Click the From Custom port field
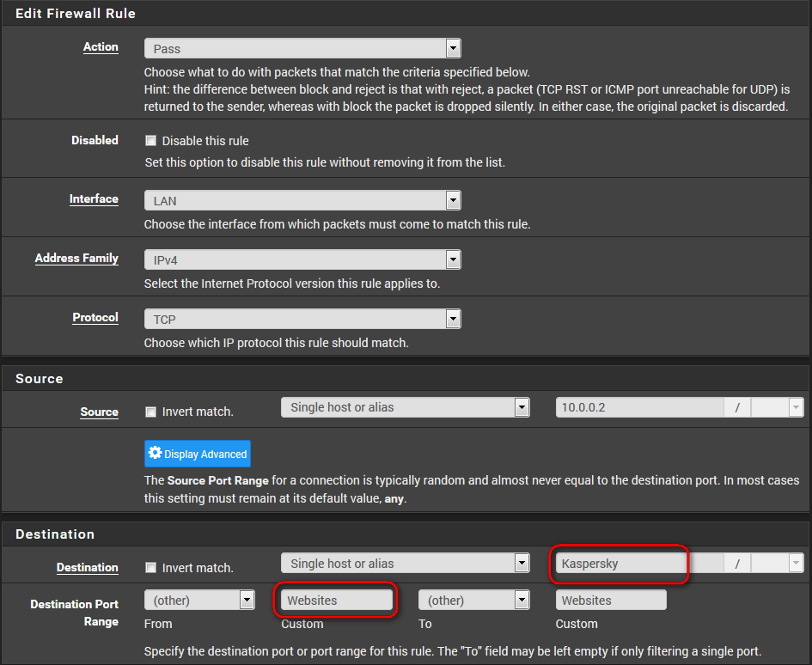The image size is (812, 665). (337, 600)
